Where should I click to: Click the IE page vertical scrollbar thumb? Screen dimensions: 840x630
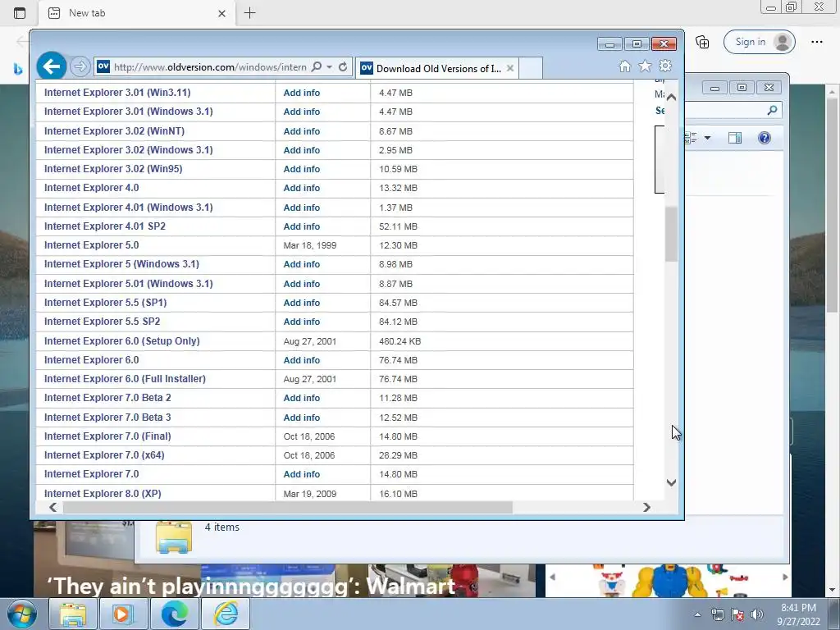[x=671, y=234]
